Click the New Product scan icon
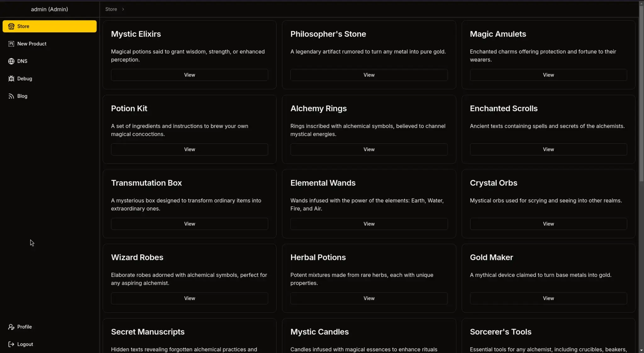This screenshot has height=353, width=644. 11,44
